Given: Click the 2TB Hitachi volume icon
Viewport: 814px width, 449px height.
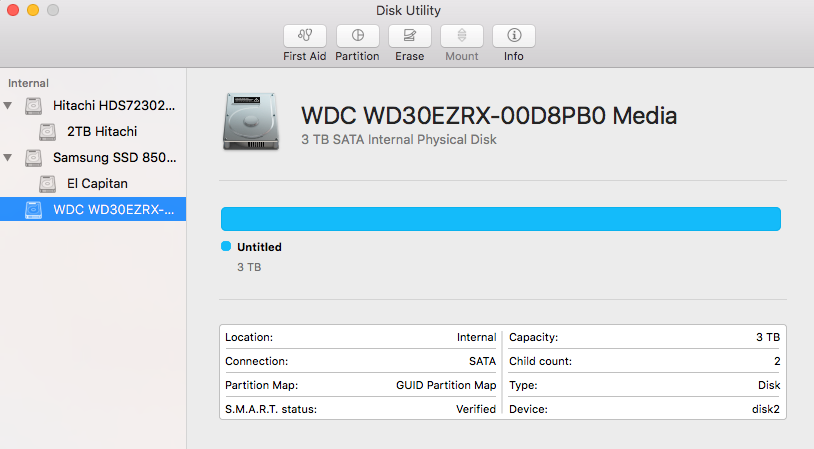Looking at the screenshot, I should point(47,132).
